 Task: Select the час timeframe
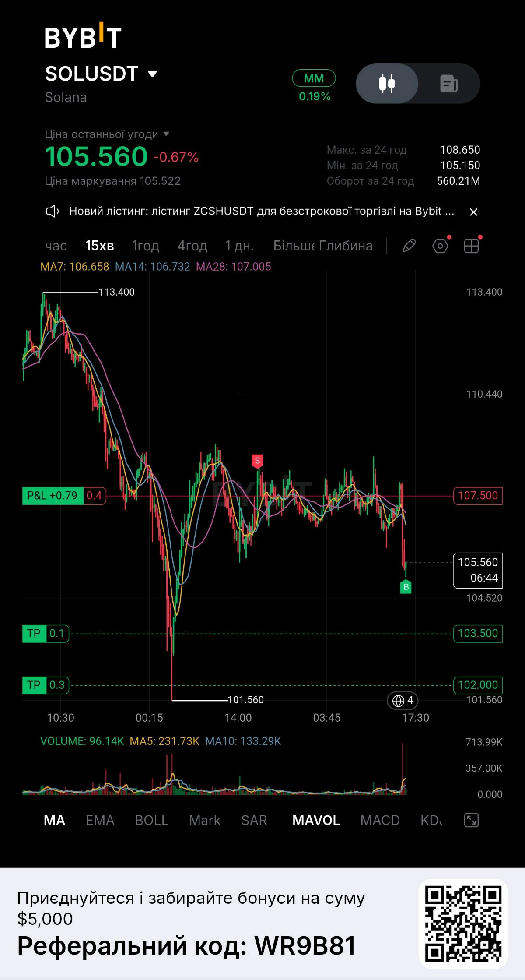pos(56,246)
